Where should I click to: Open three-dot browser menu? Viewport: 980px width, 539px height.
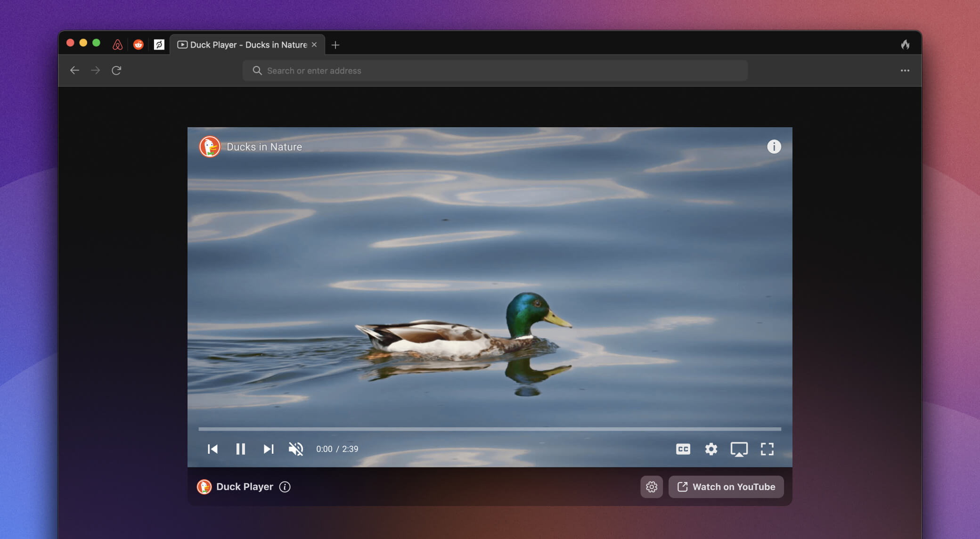905,70
